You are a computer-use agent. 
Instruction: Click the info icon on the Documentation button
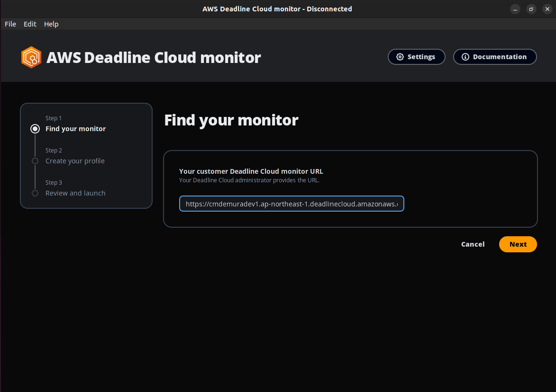(x=465, y=56)
